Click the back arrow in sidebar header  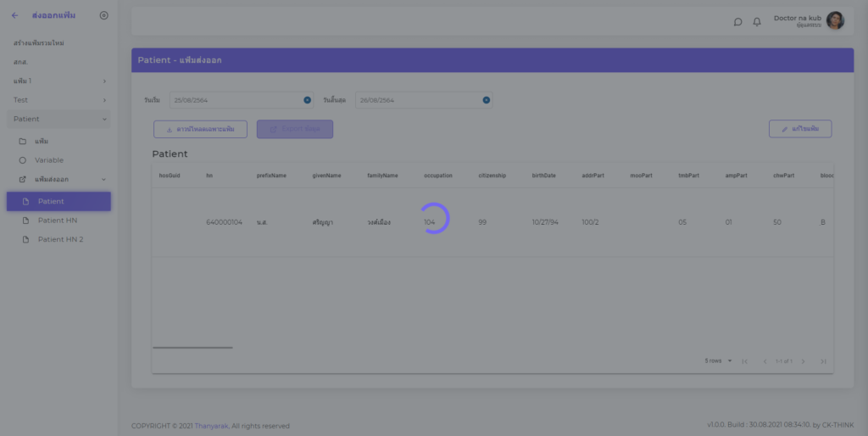14,15
